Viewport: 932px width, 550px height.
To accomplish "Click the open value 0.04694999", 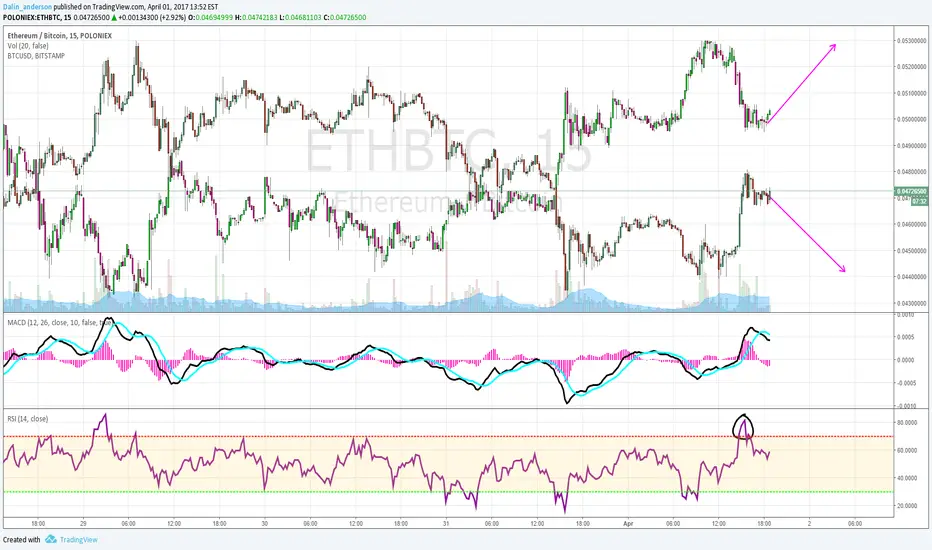I will [213, 18].
